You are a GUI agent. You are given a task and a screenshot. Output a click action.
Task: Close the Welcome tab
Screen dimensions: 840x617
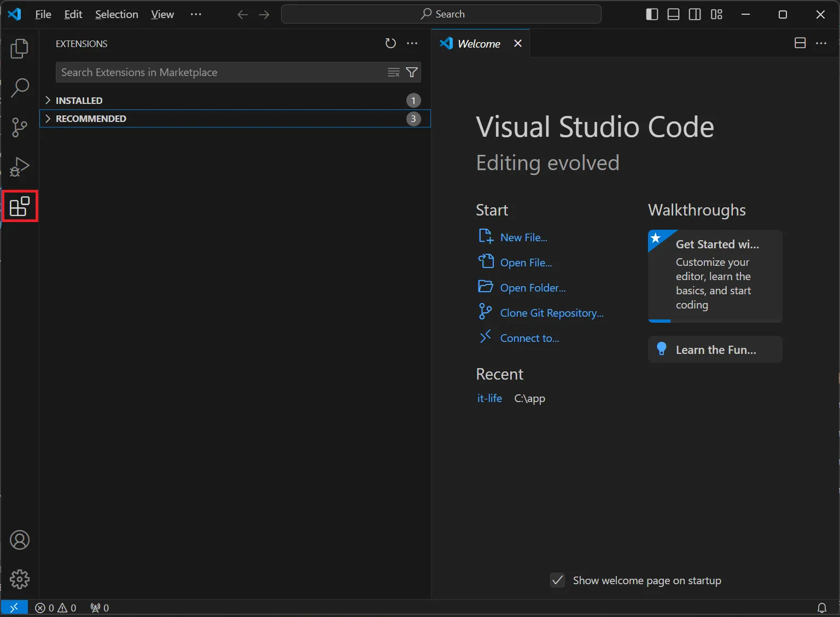pos(518,43)
